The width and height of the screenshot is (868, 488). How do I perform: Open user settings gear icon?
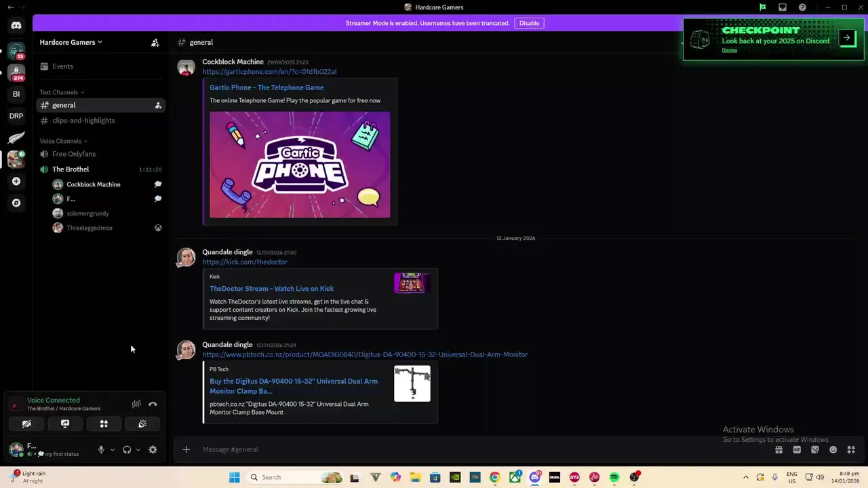click(x=153, y=449)
